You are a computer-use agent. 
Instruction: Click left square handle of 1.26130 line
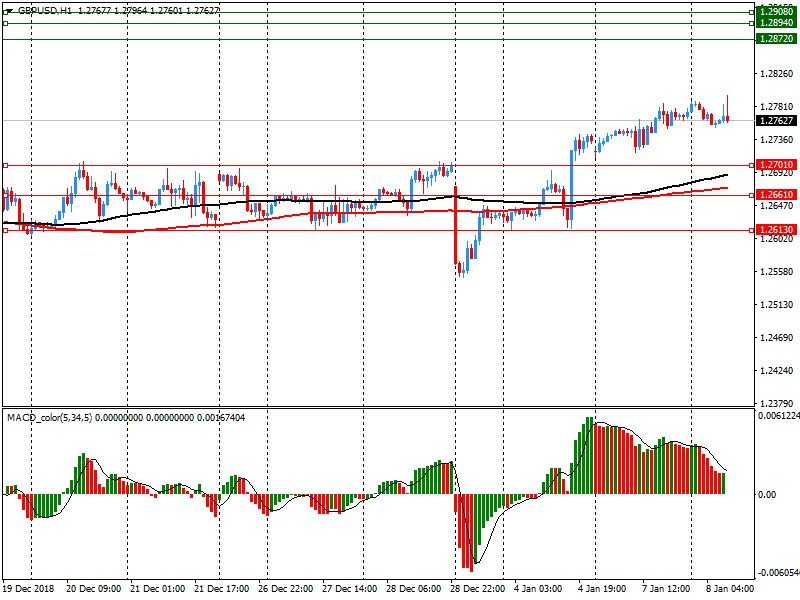point(5,230)
